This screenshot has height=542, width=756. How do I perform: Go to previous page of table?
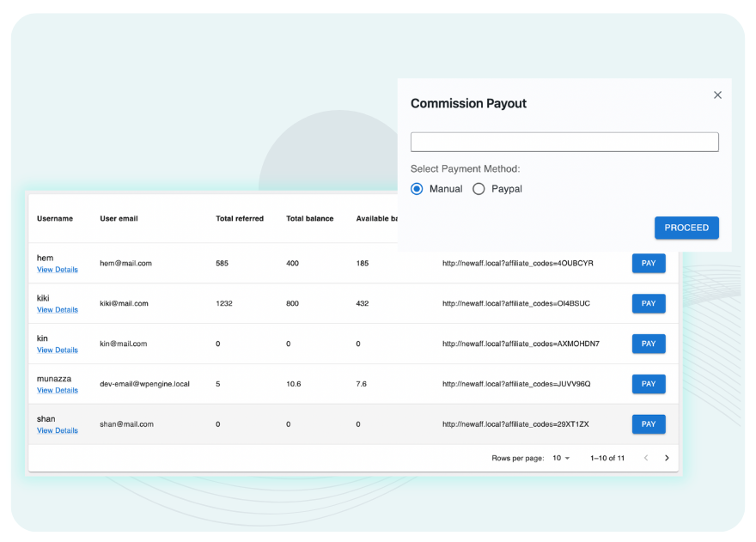pyautogui.click(x=646, y=458)
